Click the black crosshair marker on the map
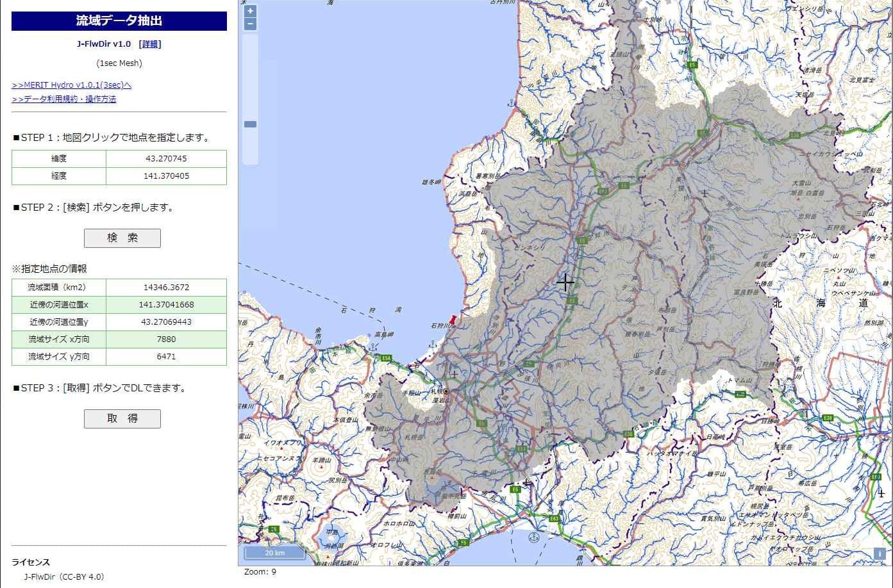Viewport: 893px width, 588px height. pos(565,282)
